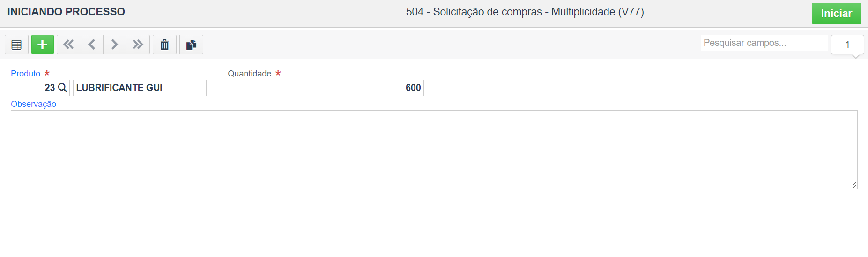Image resolution: width=868 pixels, height=257 pixels.
Task: Click inside the Observação text area
Action: [434, 150]
